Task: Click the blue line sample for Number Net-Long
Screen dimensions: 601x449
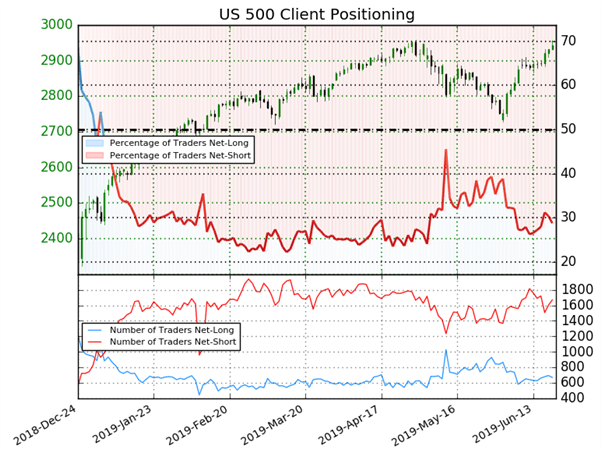Action: [95, 330]
